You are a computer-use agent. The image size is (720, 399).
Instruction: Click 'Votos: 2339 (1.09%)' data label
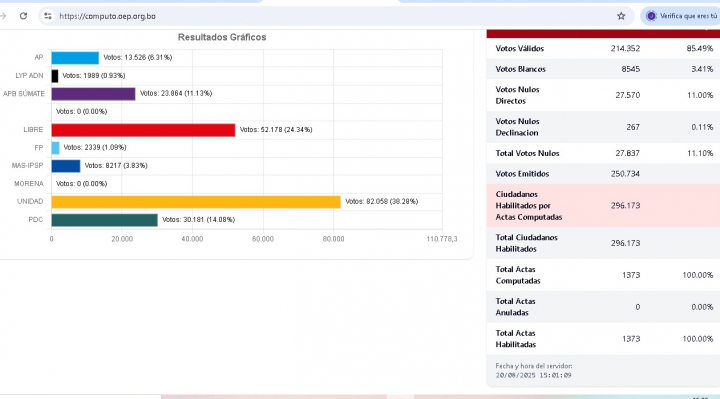95,147
